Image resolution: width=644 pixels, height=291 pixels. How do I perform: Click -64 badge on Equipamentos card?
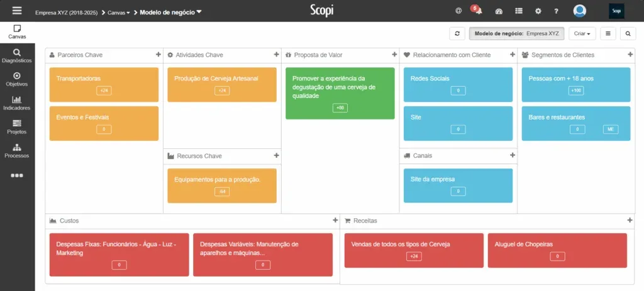pyautogui.click(x=222, y=192)
